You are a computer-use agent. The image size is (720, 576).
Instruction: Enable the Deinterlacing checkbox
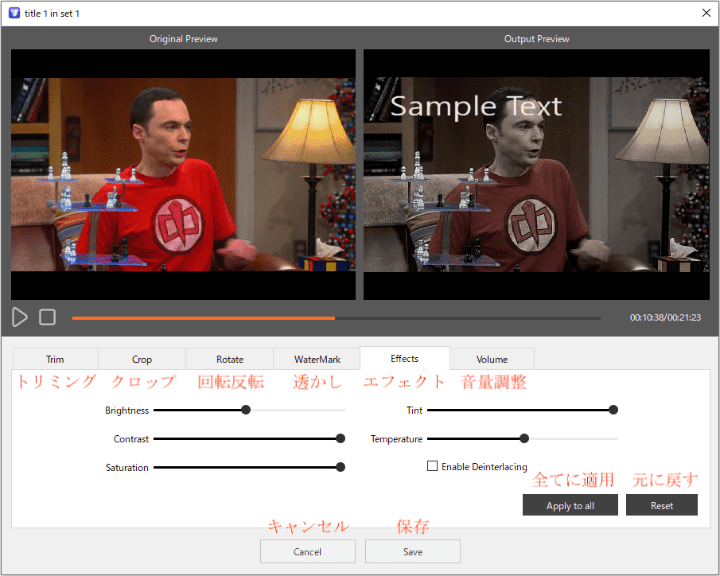[x=432, y=466]
